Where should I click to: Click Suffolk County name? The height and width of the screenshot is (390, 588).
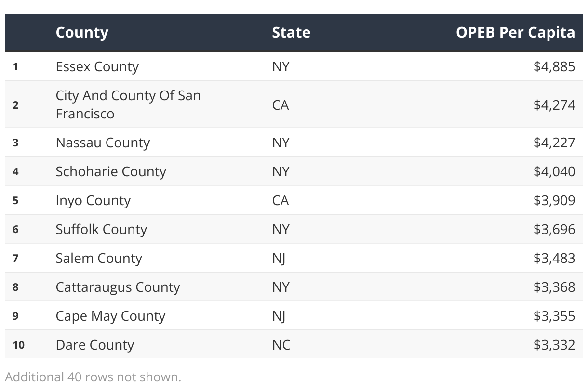[101, 229]
